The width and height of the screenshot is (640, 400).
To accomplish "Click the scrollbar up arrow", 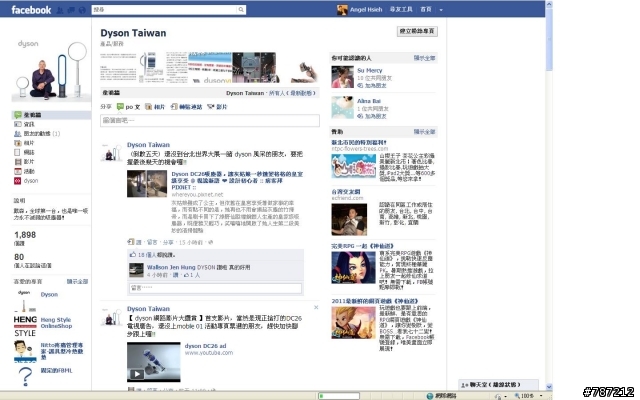I will pos(549,4).
